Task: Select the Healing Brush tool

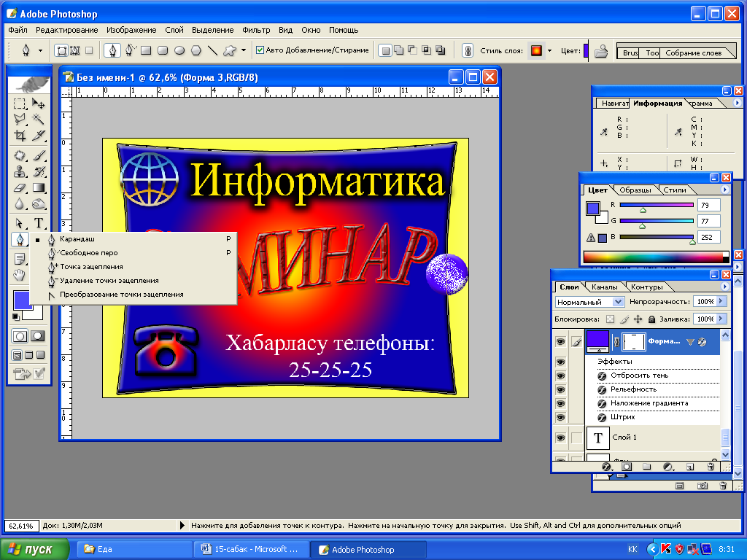Action: pyautogui.click(x=20, y=156)
